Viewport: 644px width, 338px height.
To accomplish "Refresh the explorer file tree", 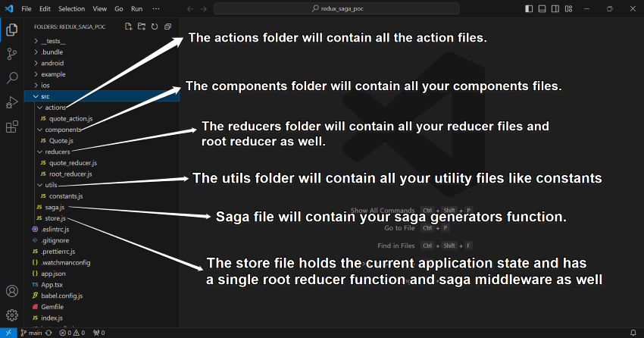I will tap(154, 27).
